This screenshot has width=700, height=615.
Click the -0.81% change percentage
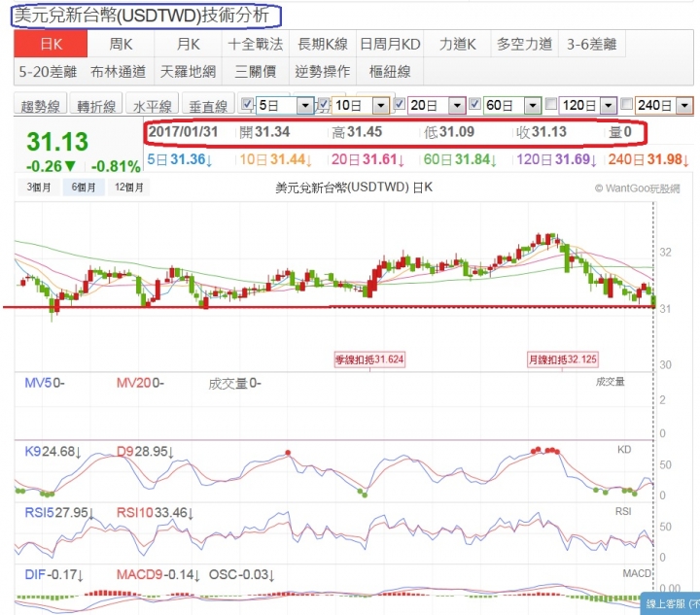pos(116,167)
